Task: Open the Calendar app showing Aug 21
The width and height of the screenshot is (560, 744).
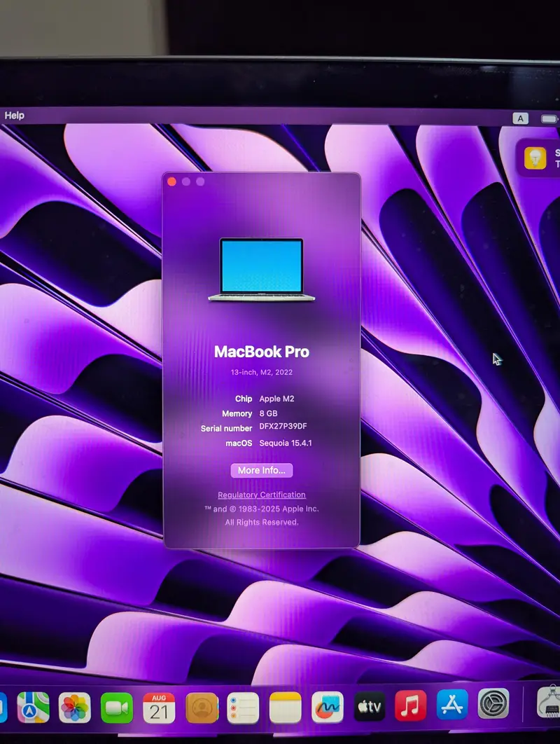Action: (159, 707)
